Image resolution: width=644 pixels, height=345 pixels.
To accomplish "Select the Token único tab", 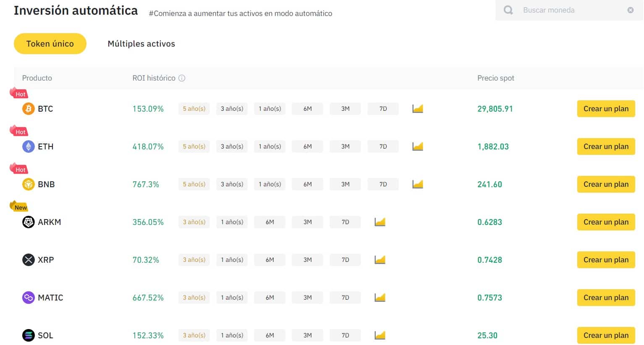I will tap(50, 44).
